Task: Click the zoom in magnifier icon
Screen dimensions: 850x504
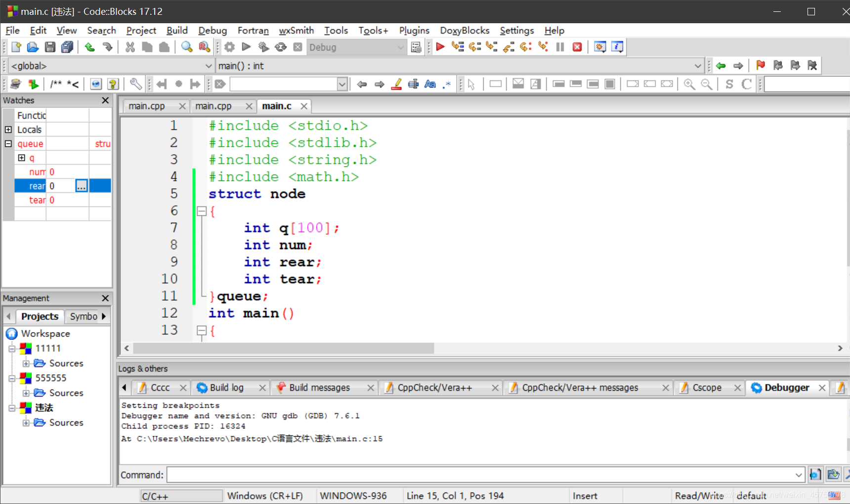Action: [x=689, y=84]
